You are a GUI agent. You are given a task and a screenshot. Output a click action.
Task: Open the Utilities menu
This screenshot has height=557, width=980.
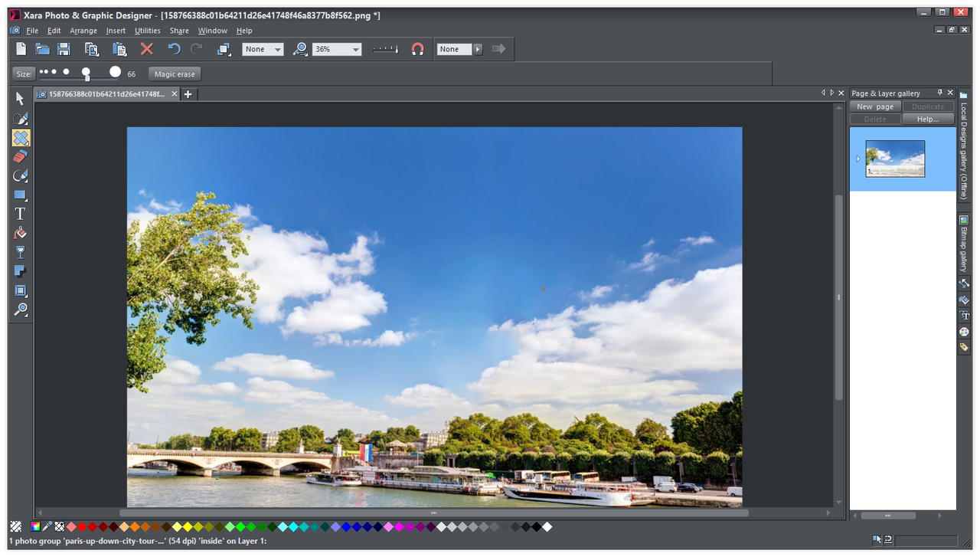(x=148, y=31)
